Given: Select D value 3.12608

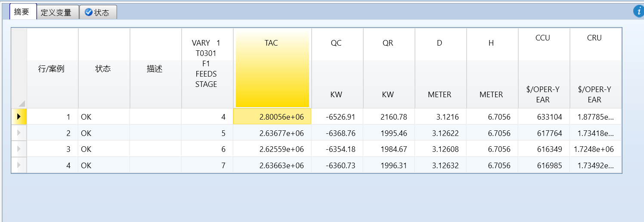Looking at the screenshot, I should 440,149.
